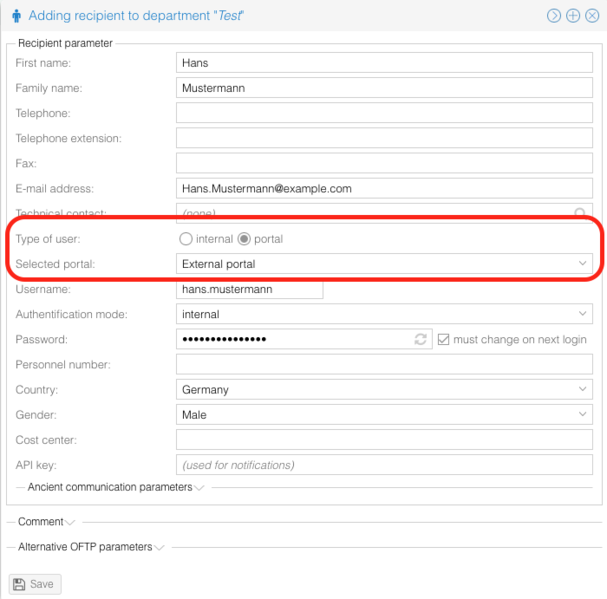Click the right-arrow circle icon in header
Screen dimensions: 607x599
(554, 16)
